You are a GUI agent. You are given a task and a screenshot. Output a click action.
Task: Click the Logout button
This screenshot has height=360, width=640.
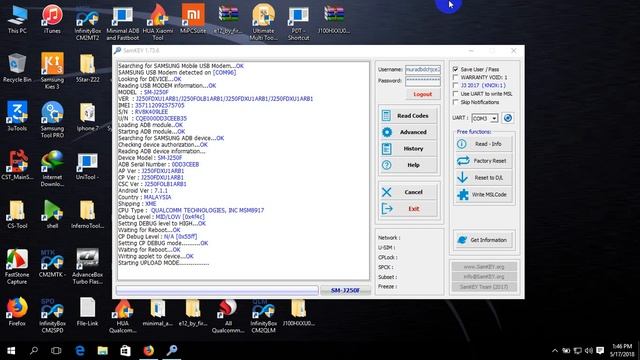(422, 94)
